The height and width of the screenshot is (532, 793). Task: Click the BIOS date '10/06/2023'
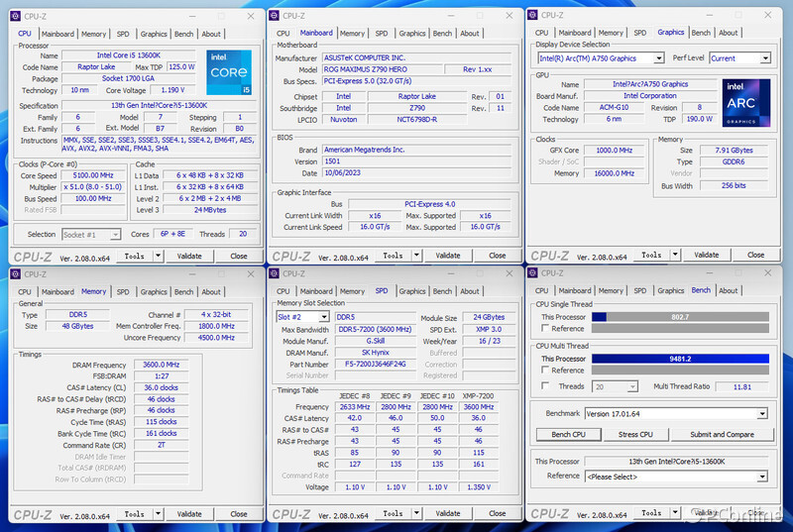tap(342, 172)
